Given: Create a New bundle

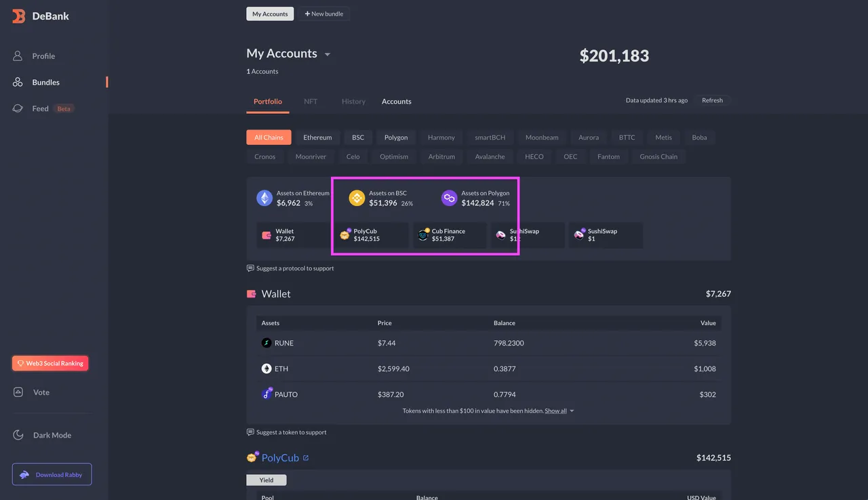Looking at the screenshot, I should point(323,14).
